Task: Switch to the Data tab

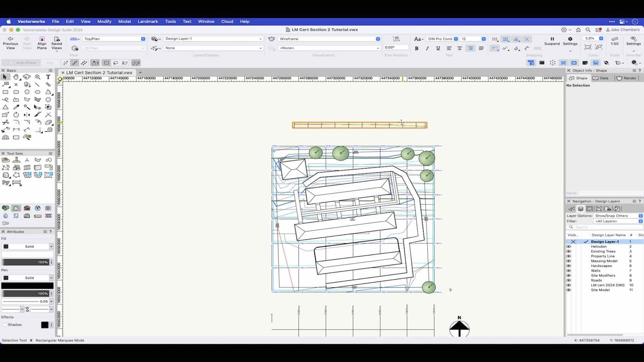Action: [601, 78]
